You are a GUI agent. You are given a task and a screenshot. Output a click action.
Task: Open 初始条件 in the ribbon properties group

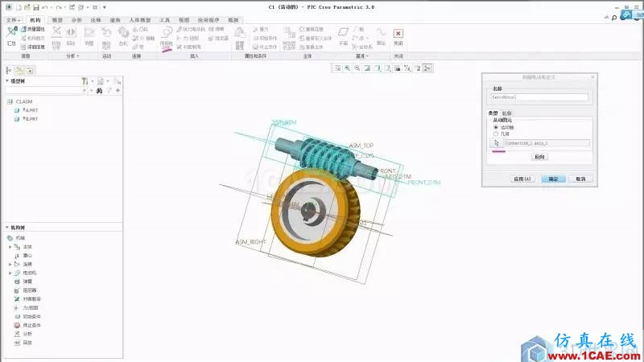pos(265,38)
